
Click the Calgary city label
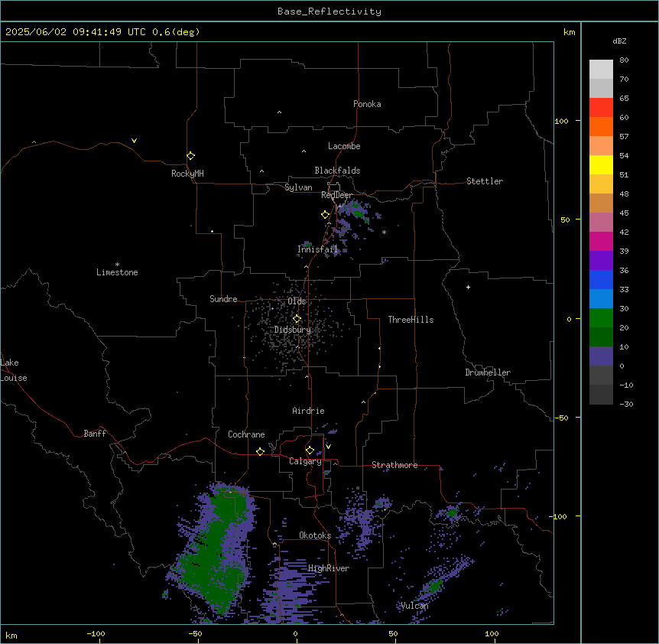coord(305,461)
